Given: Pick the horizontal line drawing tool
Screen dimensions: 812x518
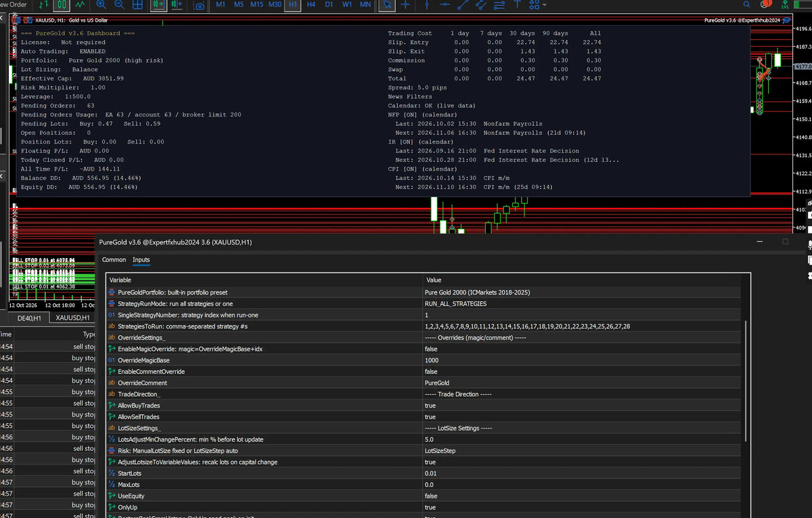Looking at the screenshot, I should 445,5.
